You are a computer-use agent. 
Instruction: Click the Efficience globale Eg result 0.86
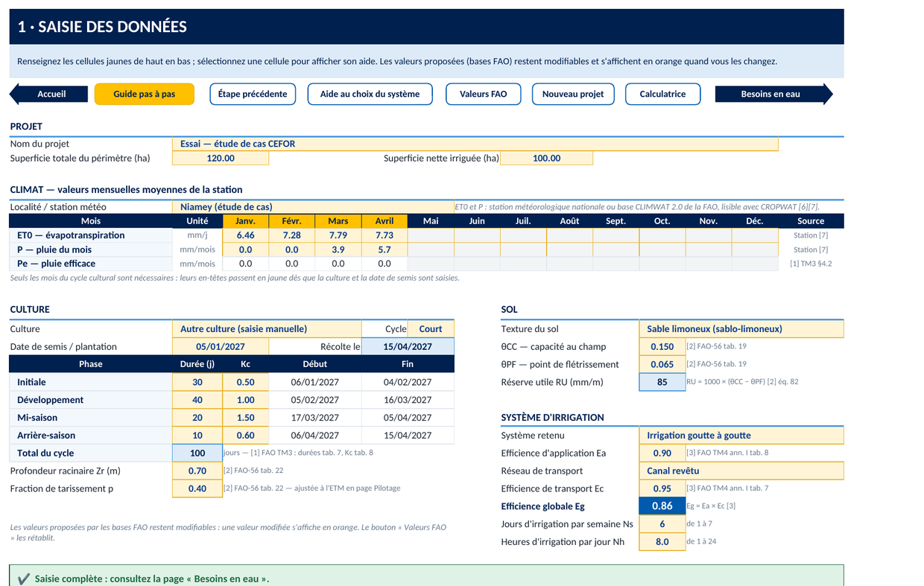coord(662,506)
